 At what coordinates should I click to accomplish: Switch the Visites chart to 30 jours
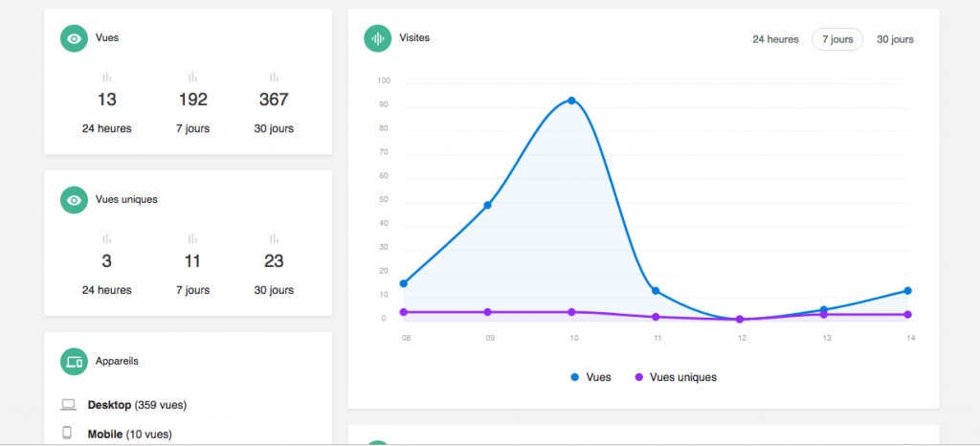[x=895, y=39]
